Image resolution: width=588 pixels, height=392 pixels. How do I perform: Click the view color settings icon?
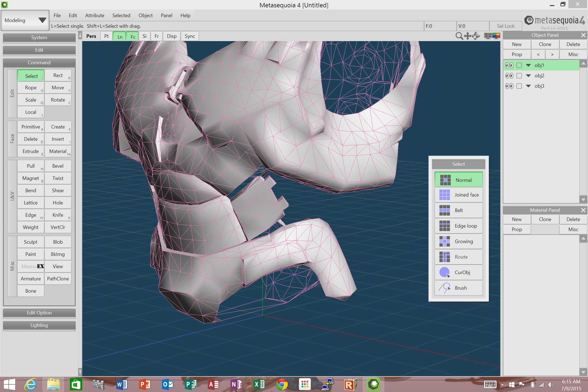pos(496,36)
